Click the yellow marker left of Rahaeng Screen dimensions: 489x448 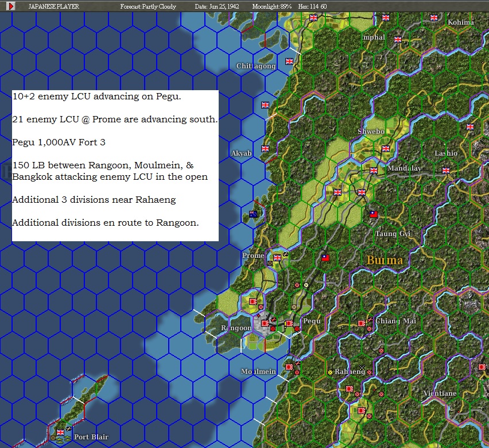point(330,372)
